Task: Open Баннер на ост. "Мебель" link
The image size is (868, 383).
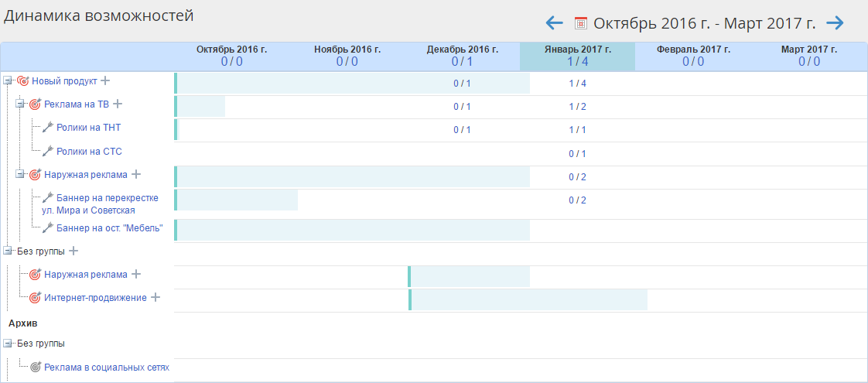Action: 109,227
